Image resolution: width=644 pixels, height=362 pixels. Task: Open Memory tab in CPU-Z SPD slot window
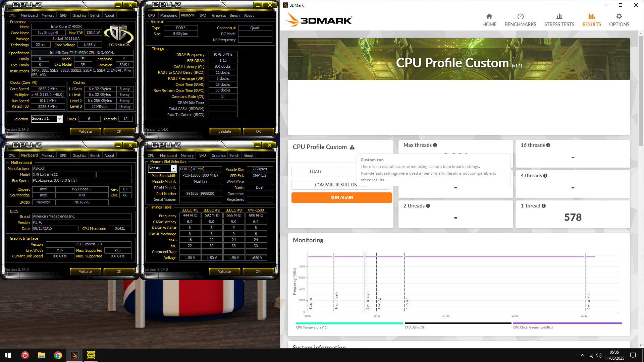coord(187,156)
